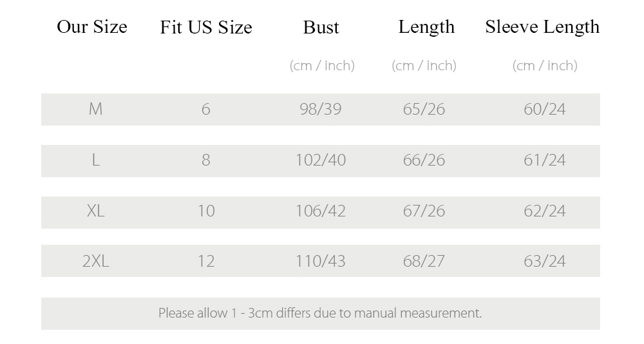Image resolution: width=644 pixels, height=344 pixels.
Task: Click US size 12 value
Action: [x=206, y=262]
